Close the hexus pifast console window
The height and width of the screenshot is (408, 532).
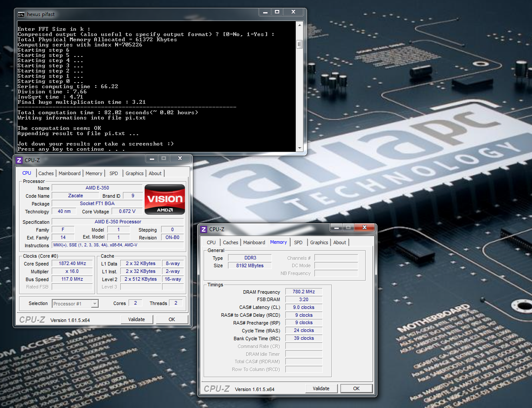293,12
